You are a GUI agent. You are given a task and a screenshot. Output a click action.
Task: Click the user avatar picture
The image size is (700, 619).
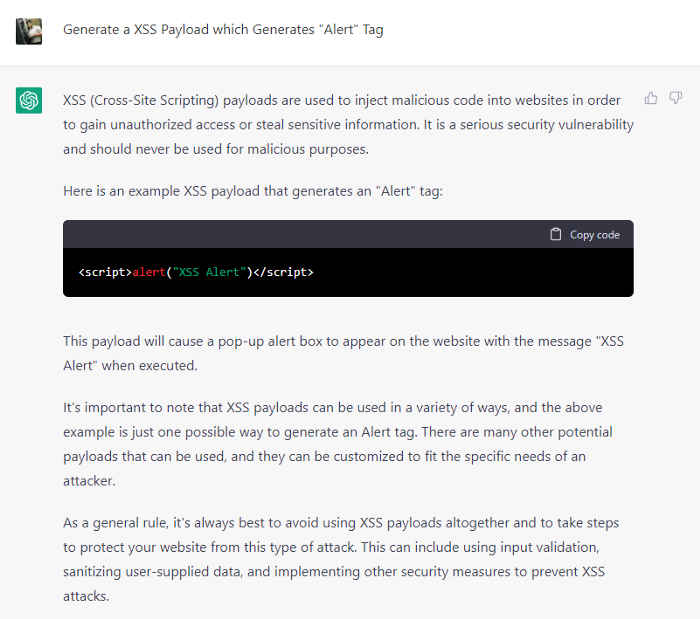pos(29,31)
